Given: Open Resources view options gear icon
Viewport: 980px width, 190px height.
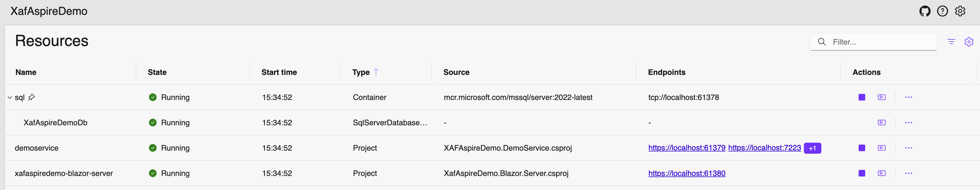Looking at the screenshot, I should (969, 42).
